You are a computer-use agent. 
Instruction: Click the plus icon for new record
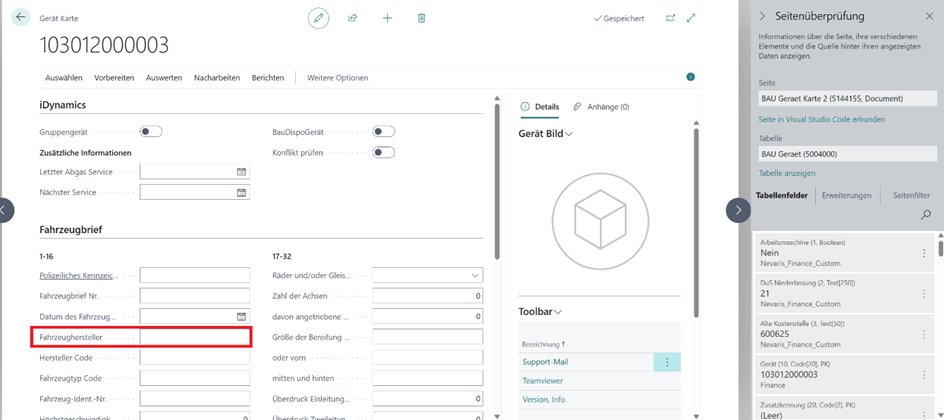pos(387,18)
